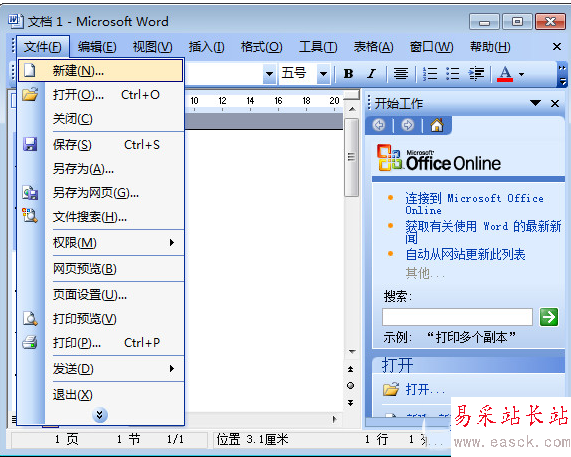
Task: Select 打开(O)... menu entry
Action: click(x=100, y=95)
